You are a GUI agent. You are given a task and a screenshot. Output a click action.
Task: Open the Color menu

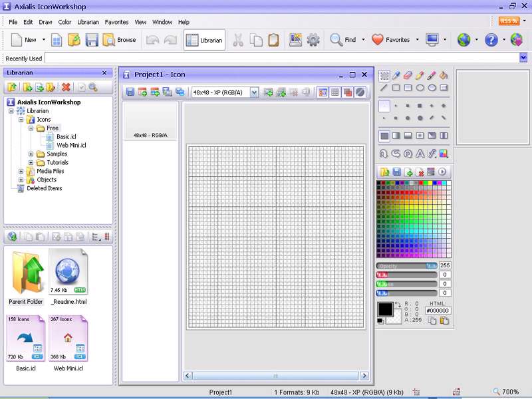click(x=65, y=22)
